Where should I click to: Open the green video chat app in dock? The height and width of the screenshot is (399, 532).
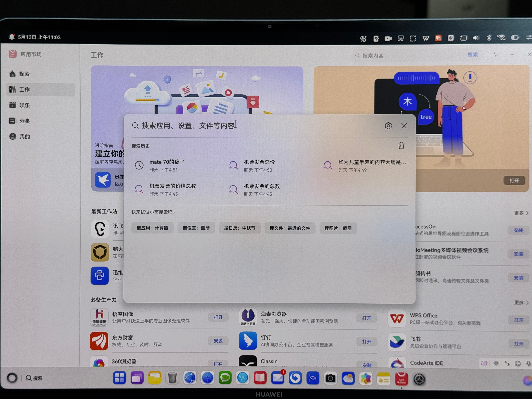pyautogui.click(x=225, y=378)
